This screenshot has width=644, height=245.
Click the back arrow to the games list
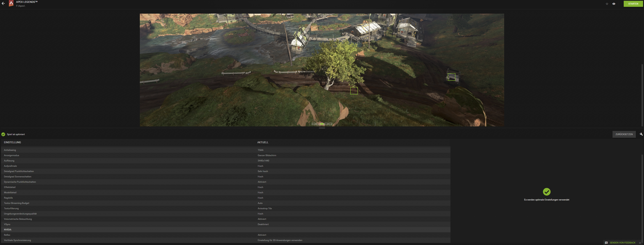tap(3, 3)
